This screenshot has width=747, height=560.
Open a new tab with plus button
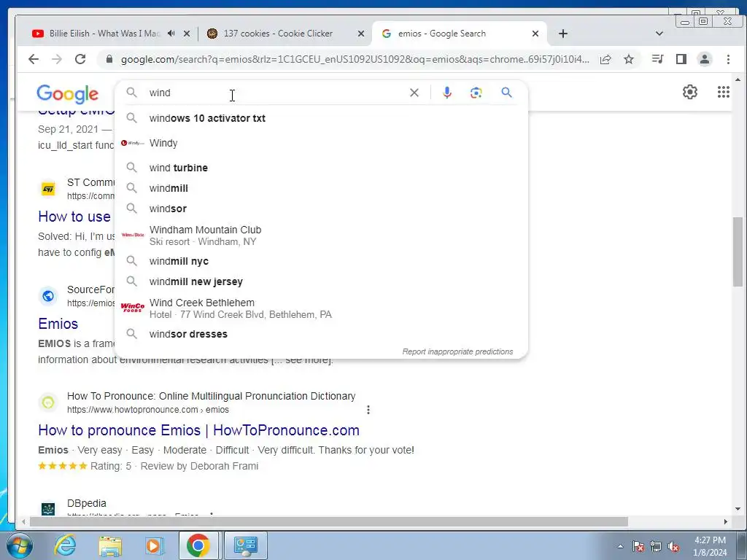tap(563, 34)
